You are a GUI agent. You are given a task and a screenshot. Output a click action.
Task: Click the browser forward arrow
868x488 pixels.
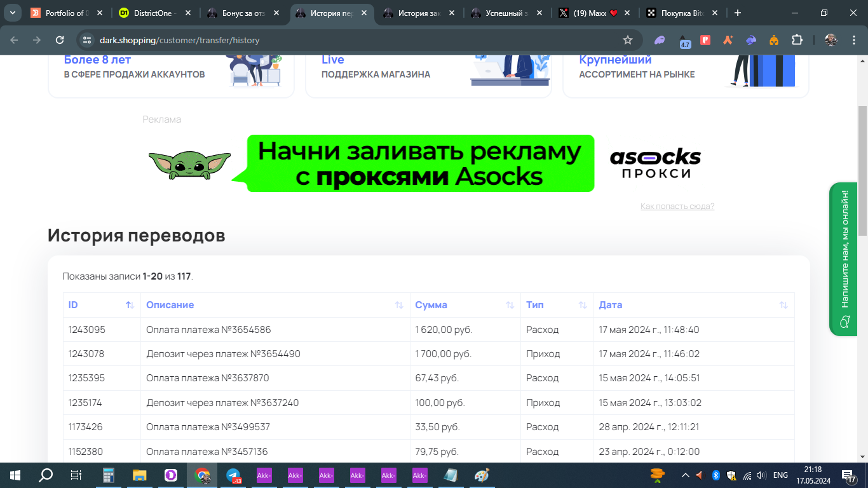click(37, 40)
